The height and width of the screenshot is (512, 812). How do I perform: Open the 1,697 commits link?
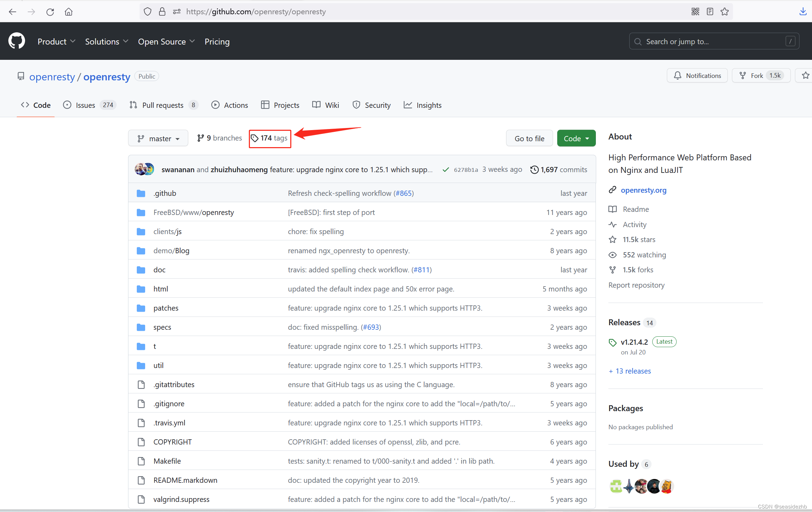[559, 170]
